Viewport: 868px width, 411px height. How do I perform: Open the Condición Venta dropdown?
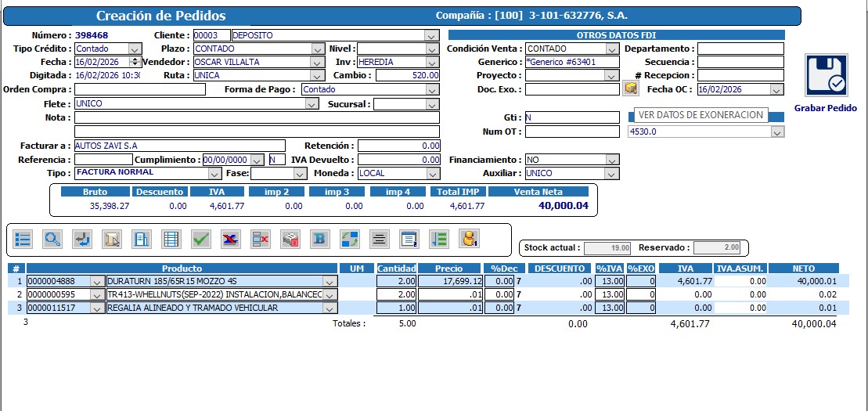pyautogui.click(x=612, y=49)
